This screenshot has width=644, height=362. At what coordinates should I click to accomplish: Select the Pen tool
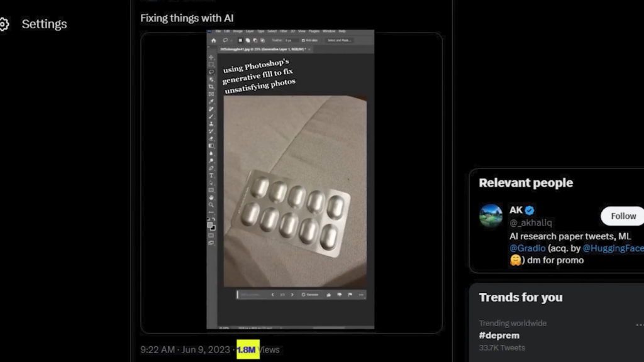(211, 168)
